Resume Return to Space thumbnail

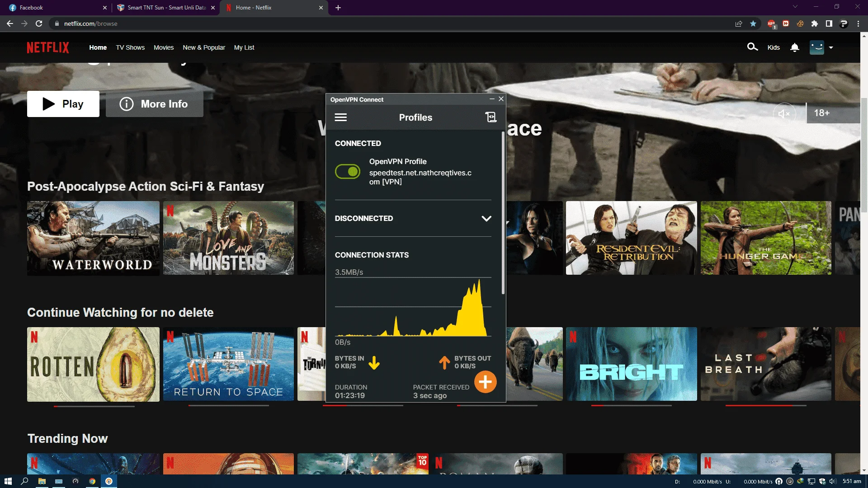[x=228, y=364]
